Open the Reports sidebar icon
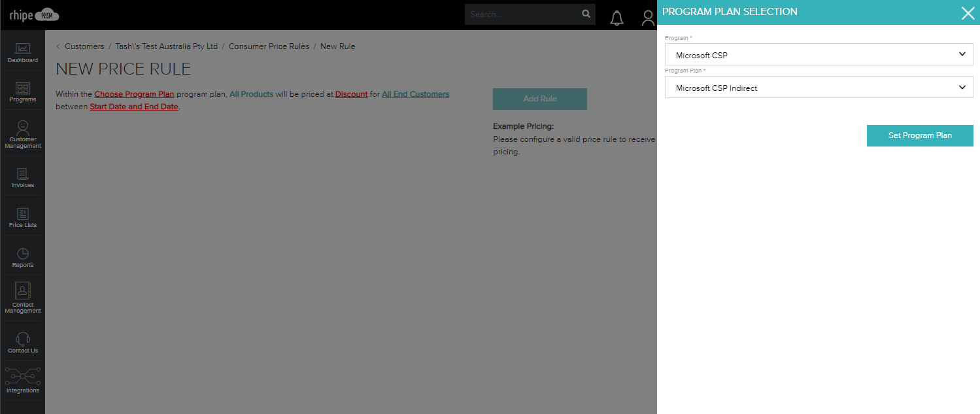The width and height of the screenshot is (980, 414). coord(23,258)
